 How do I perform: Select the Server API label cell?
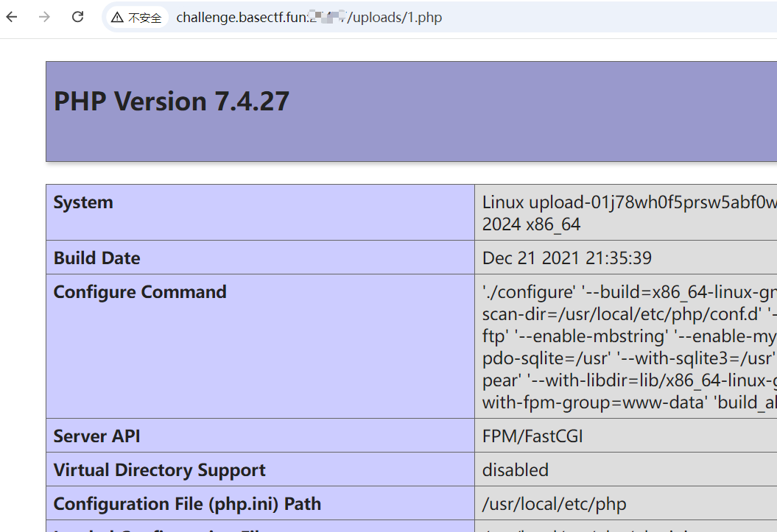(x=96, y=436)
